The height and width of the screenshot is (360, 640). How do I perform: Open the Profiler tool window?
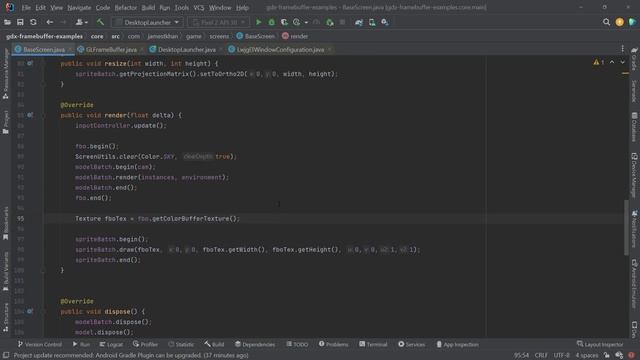(x=145, y=344)
